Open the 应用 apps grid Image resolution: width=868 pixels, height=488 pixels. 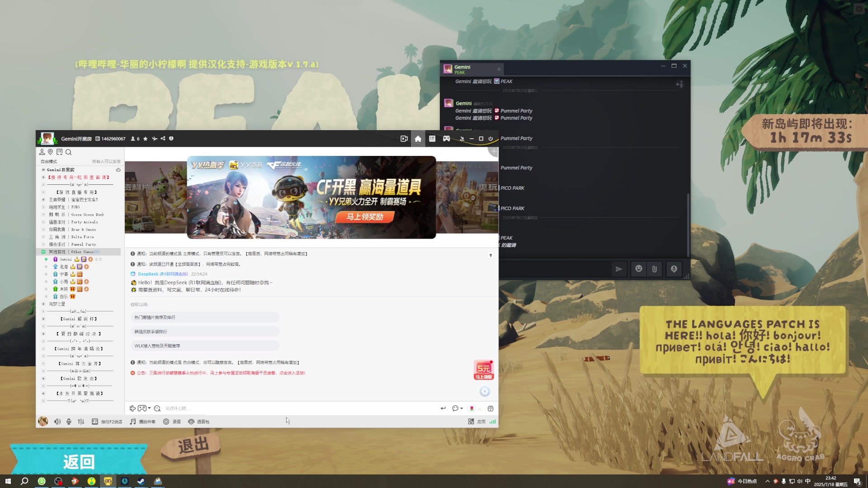tap(477, 422)
